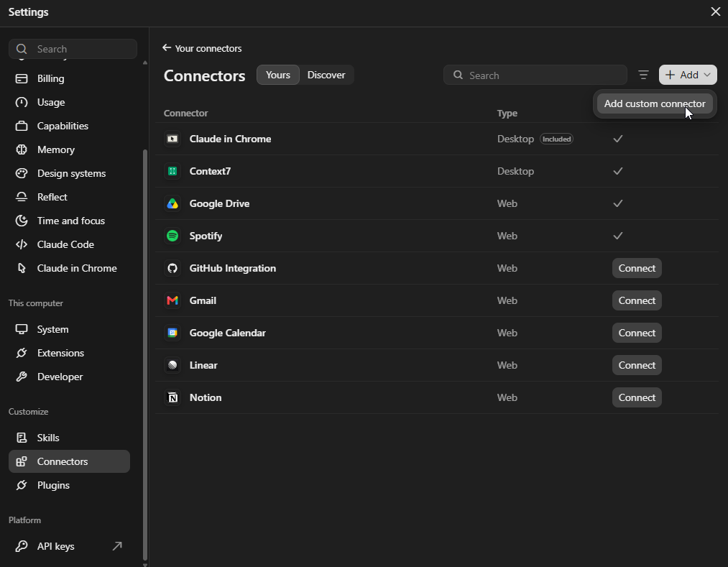This screenshot has width=728, height=567.
Task: Click Web type in Notion row
Action: point(507,397)
